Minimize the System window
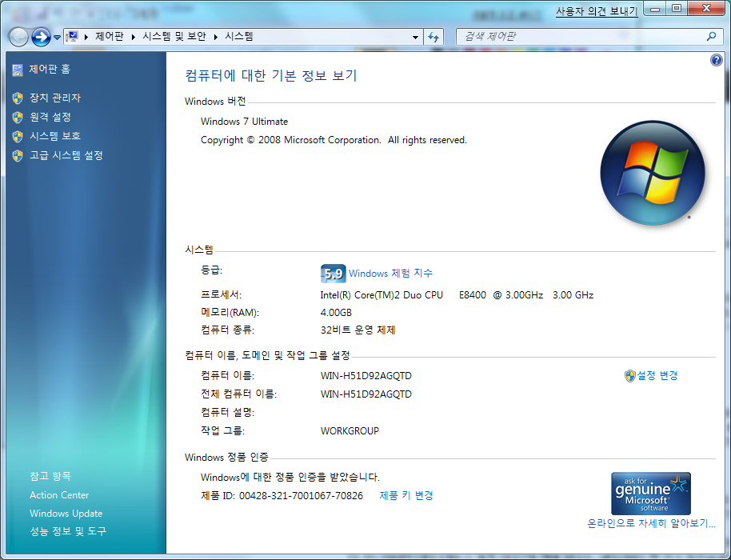This screenshot has width=731, height=560. tap(655, 9)
